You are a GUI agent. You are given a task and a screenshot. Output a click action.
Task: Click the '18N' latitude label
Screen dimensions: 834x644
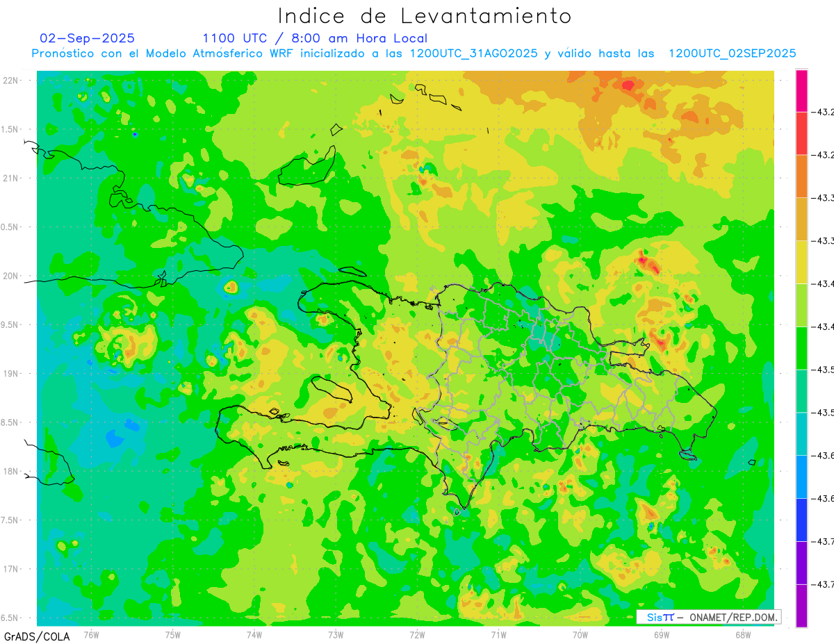(10, 471)
